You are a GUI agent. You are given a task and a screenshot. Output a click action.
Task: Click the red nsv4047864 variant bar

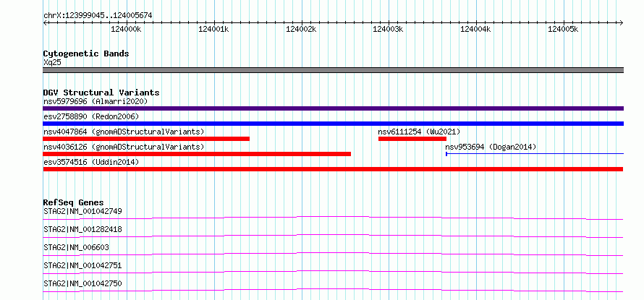click(146, 139)
